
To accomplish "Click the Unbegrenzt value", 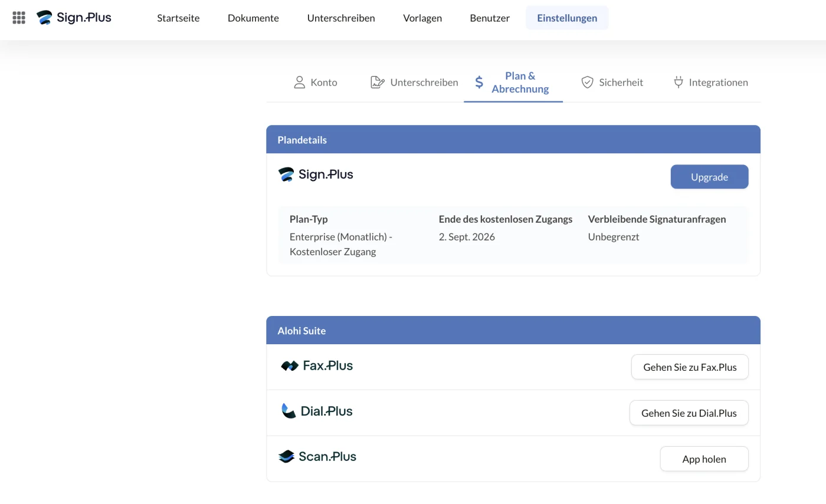I will pos(614,237).
